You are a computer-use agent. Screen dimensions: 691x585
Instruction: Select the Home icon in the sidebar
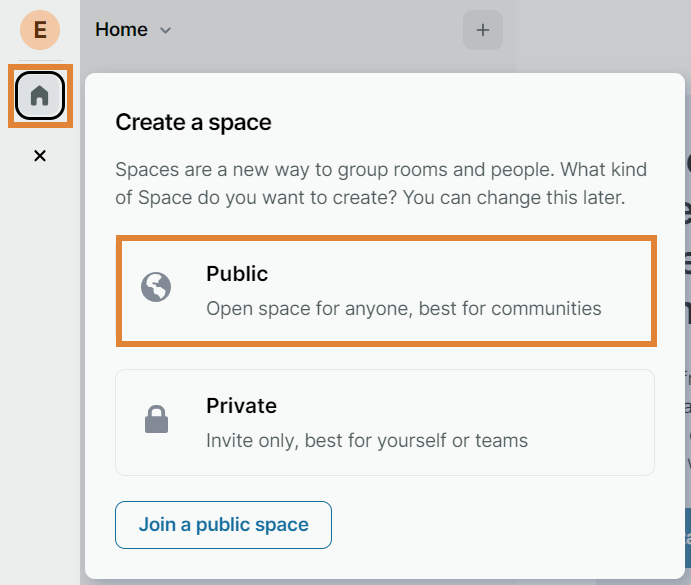pyautogui.click(x=40, y=96)
